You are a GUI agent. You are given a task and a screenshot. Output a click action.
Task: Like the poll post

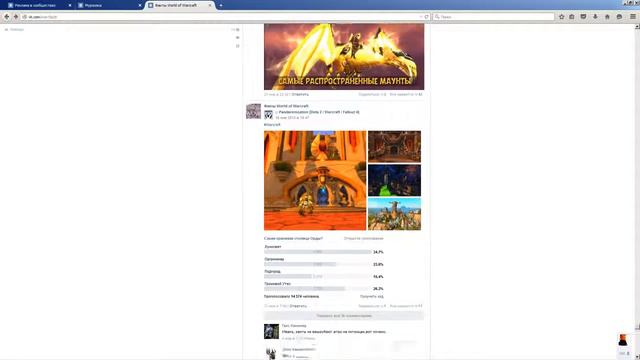[x=406, y=306]
